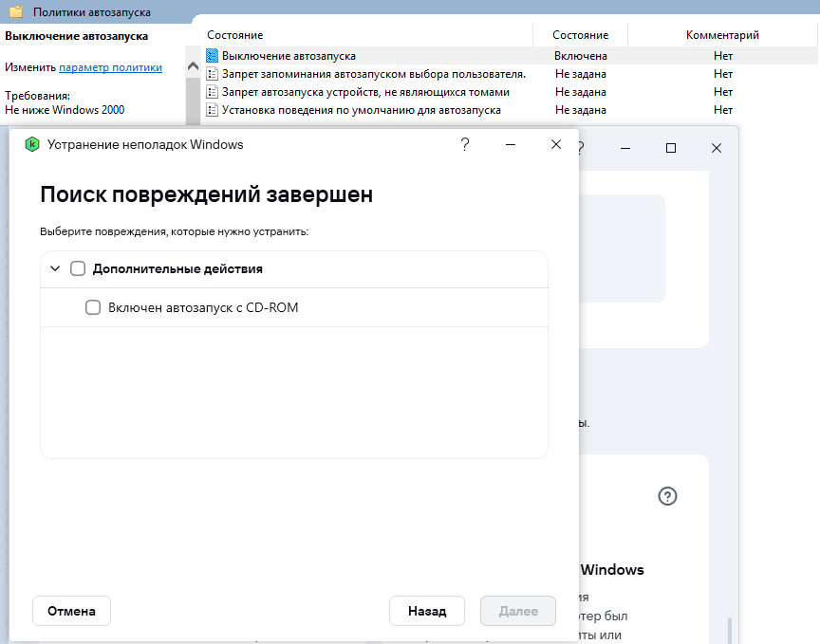Tick the Включен автозапуск с CD-ROM checkbox
The height and width of the screenshot is (644, 820).
tap(93, 307)
